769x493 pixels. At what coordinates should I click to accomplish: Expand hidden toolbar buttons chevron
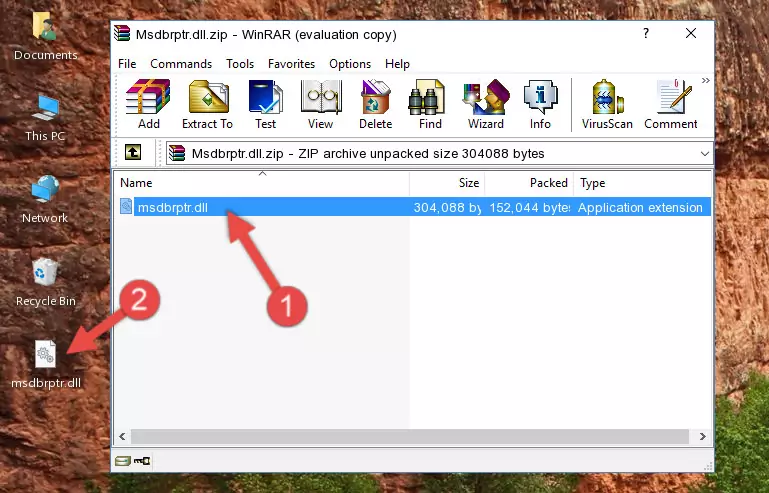705,81
